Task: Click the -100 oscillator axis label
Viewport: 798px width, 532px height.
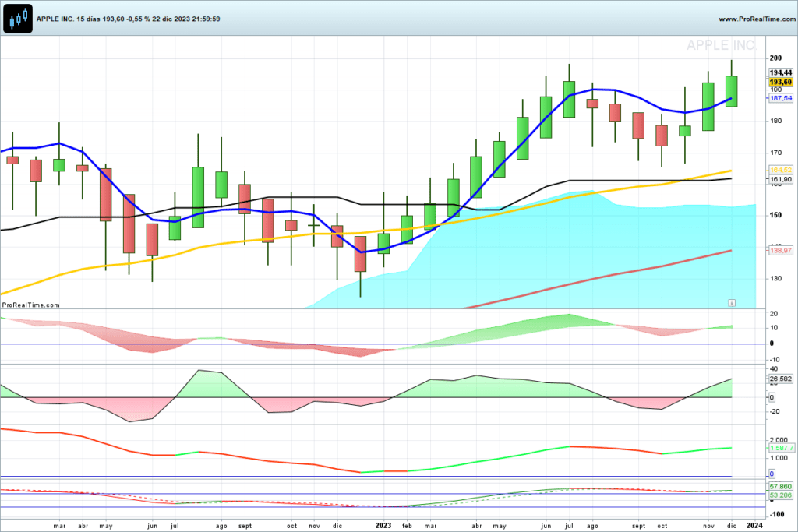Action: point(777,514)
